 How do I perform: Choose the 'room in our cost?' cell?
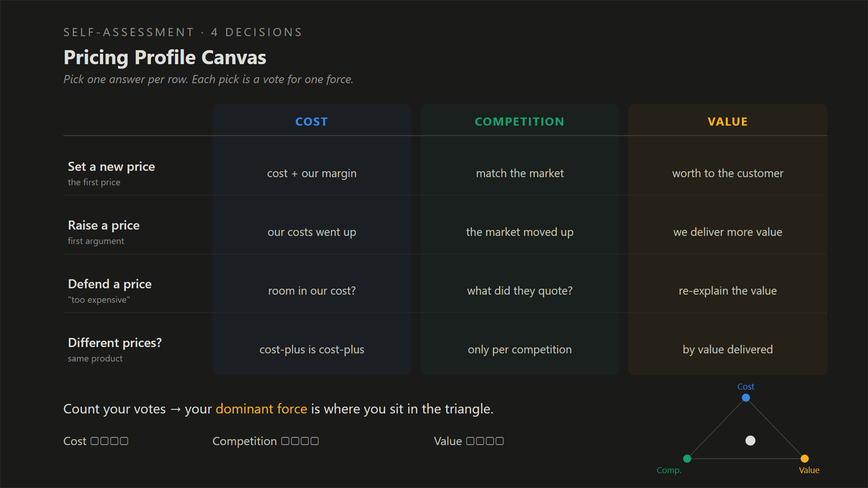point(312,291)
